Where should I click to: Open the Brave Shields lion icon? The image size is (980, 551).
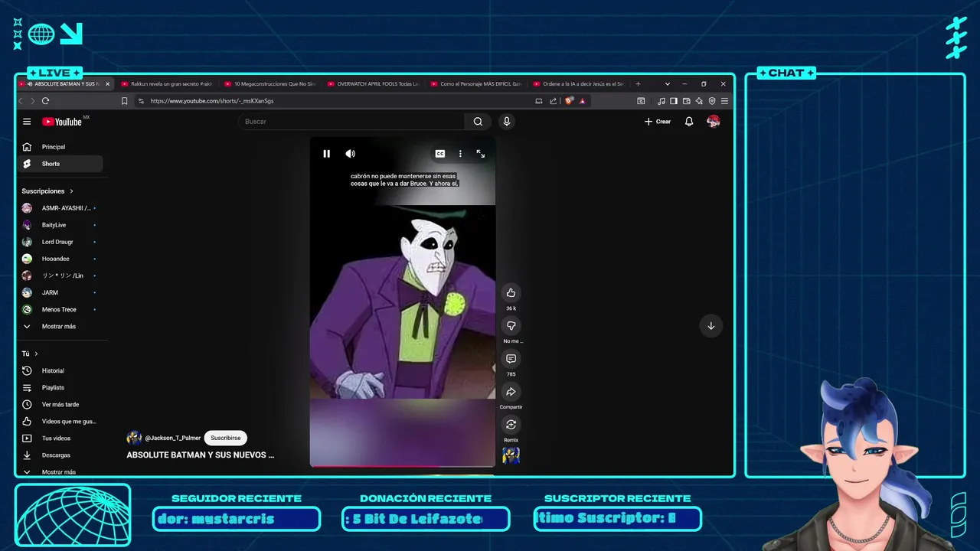569,100
